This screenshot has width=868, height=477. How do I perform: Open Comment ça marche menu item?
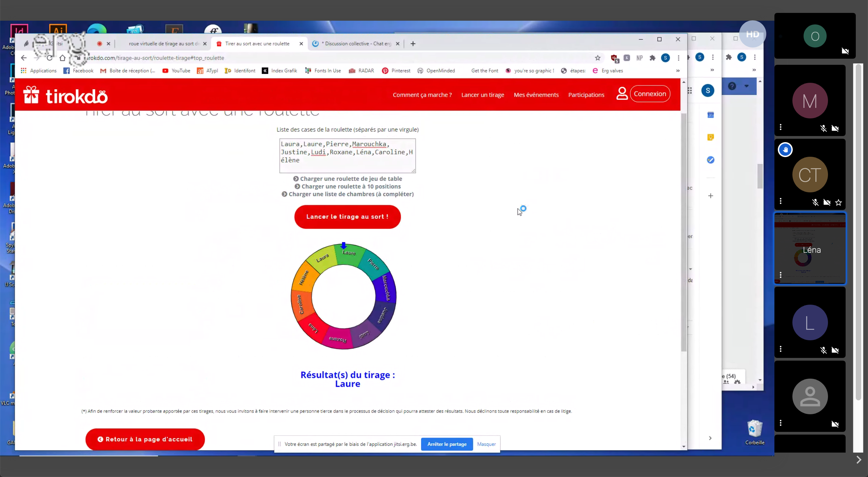pyautogui.click(x=422, y=95)
